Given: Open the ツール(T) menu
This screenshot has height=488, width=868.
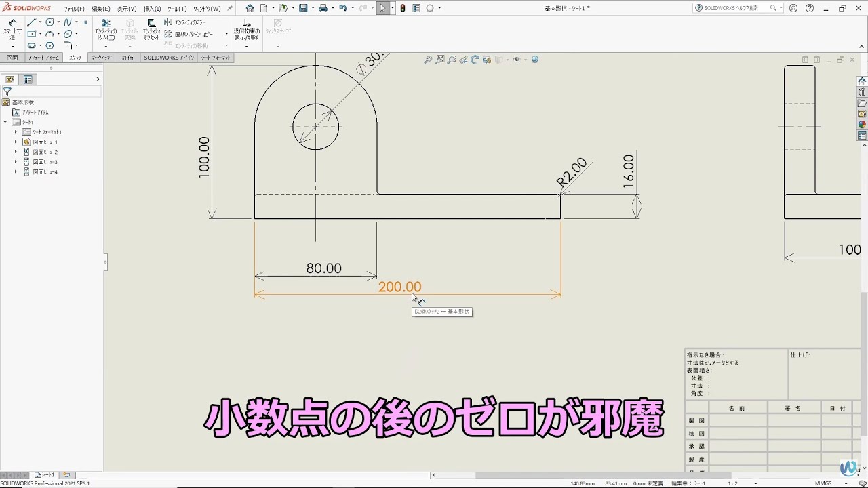Looking at the screenshot, I should 177,9.
